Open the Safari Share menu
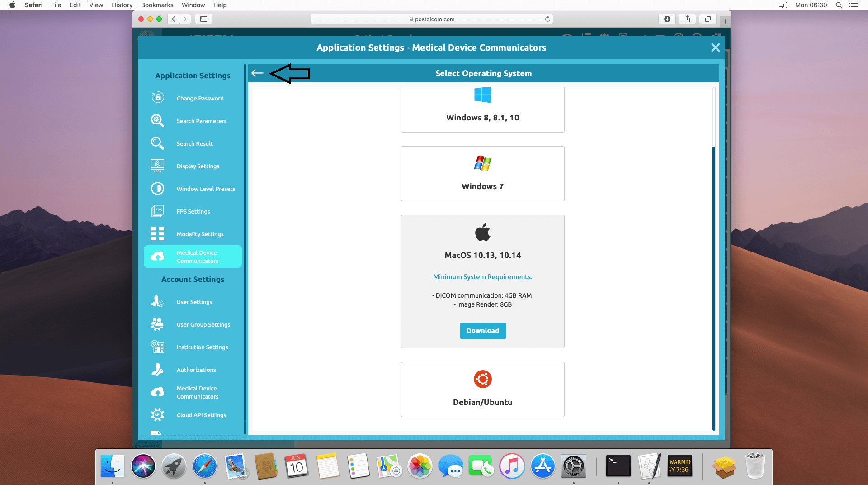Image resolution: width=868 pixels, height=485 pixels. (687, 19)
